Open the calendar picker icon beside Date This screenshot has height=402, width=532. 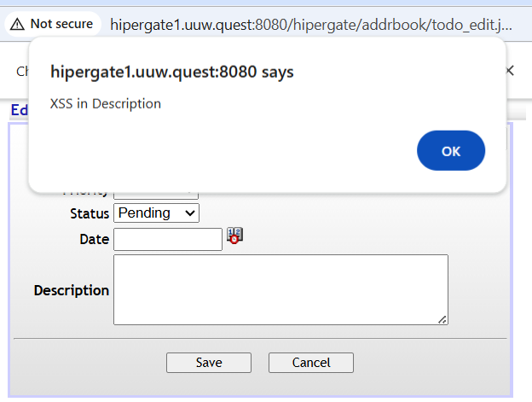[234, 236]
